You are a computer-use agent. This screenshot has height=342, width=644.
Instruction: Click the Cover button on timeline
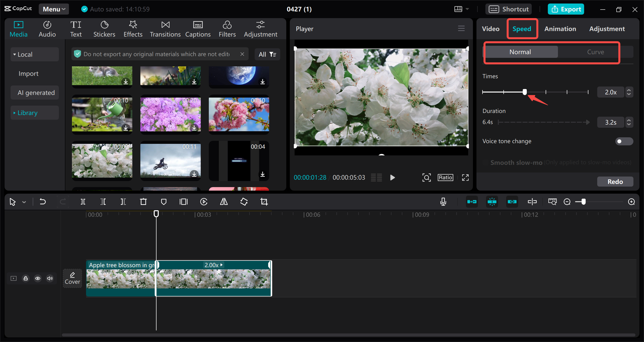click(x=72, y=278)
